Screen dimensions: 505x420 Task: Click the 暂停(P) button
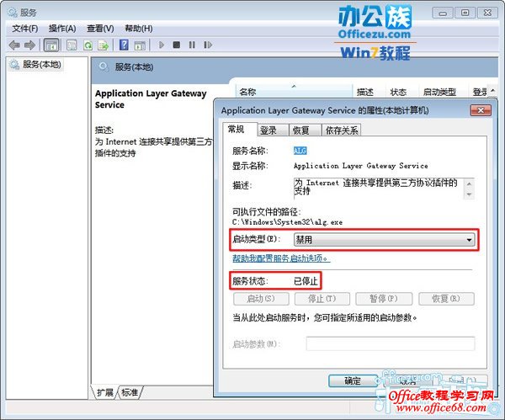(384, 299)
